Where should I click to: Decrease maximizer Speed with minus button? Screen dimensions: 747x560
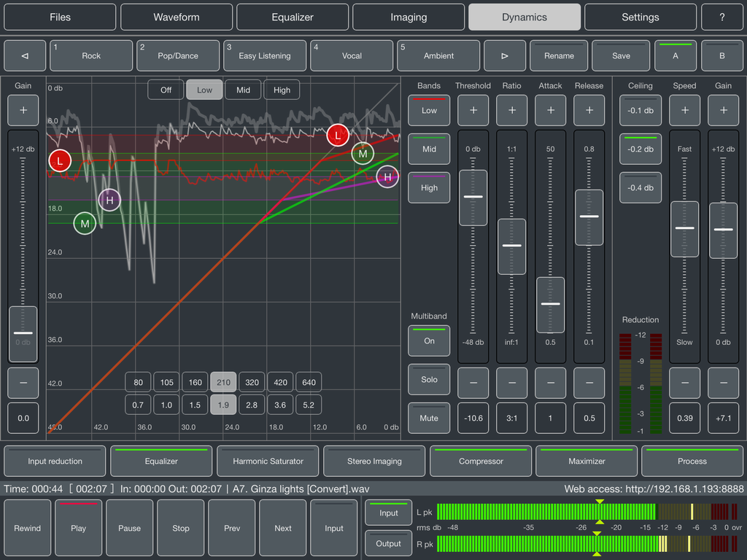click(684, 382)
